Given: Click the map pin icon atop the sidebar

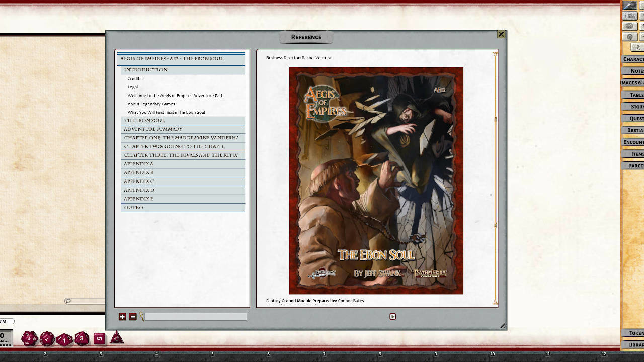Looking at the screenshot, I should point(630,6).
